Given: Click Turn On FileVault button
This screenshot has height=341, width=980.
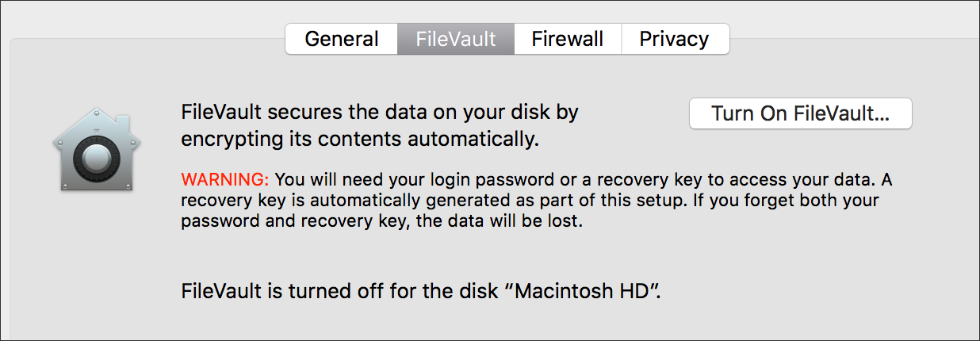Looking at the screenshot, I should tap(801, 113).
